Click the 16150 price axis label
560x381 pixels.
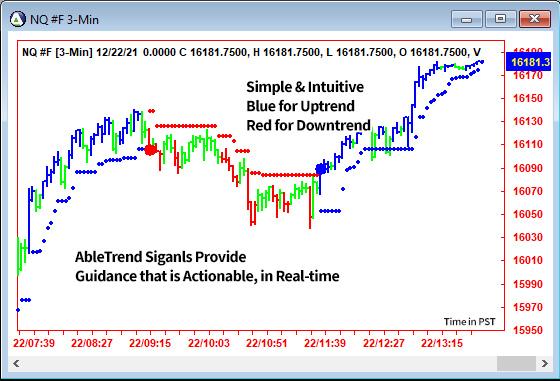[x=528, y=98]
